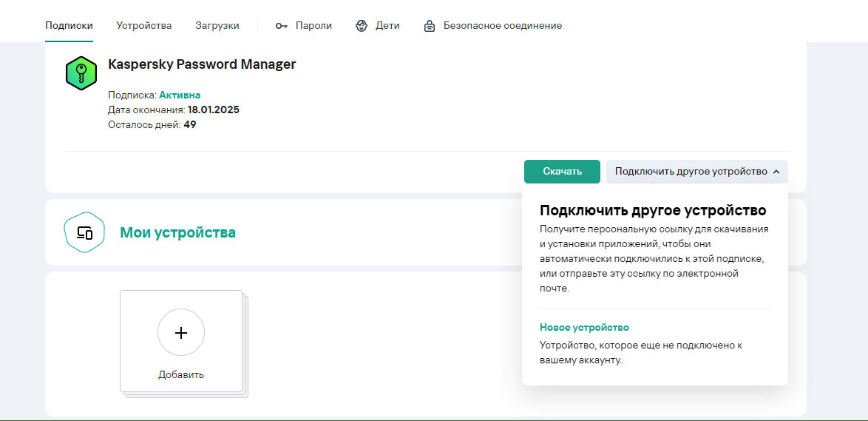Click the text Устройство, которое еще не подключено
This screenshot has width=868, height=421.
click(641, 352)
